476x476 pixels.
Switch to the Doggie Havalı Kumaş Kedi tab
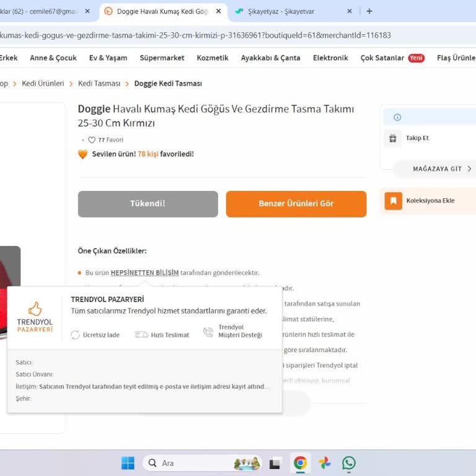click(x=164, y=12)
